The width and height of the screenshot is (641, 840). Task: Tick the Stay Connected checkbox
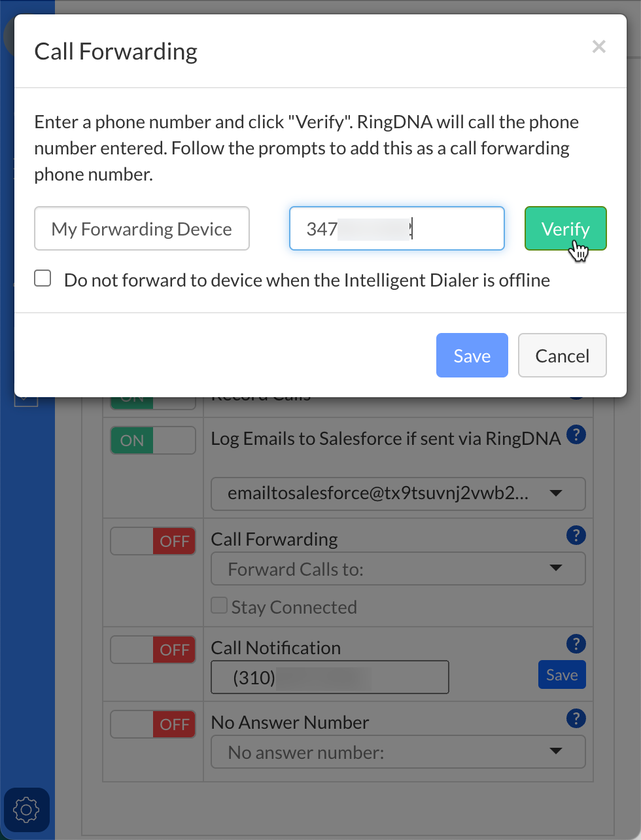[219, 606]
